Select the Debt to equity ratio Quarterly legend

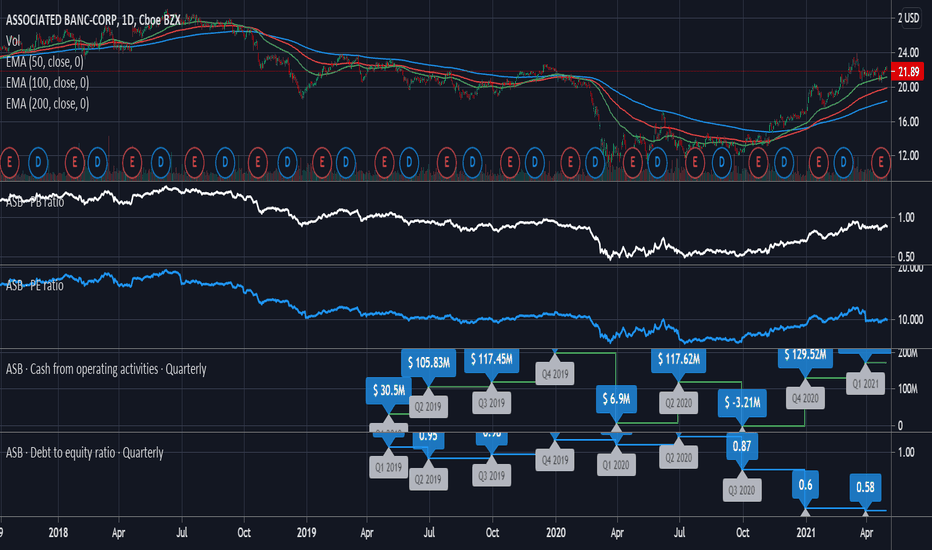84,453
